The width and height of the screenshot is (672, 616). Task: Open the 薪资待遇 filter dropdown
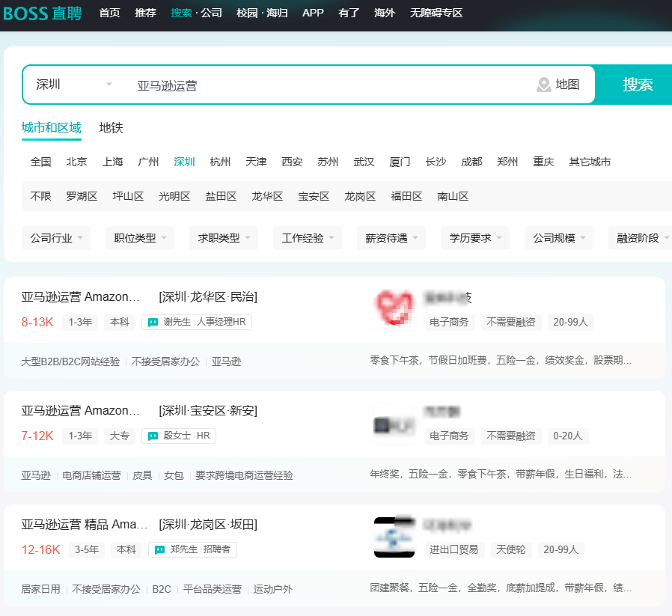click(391, 238)
